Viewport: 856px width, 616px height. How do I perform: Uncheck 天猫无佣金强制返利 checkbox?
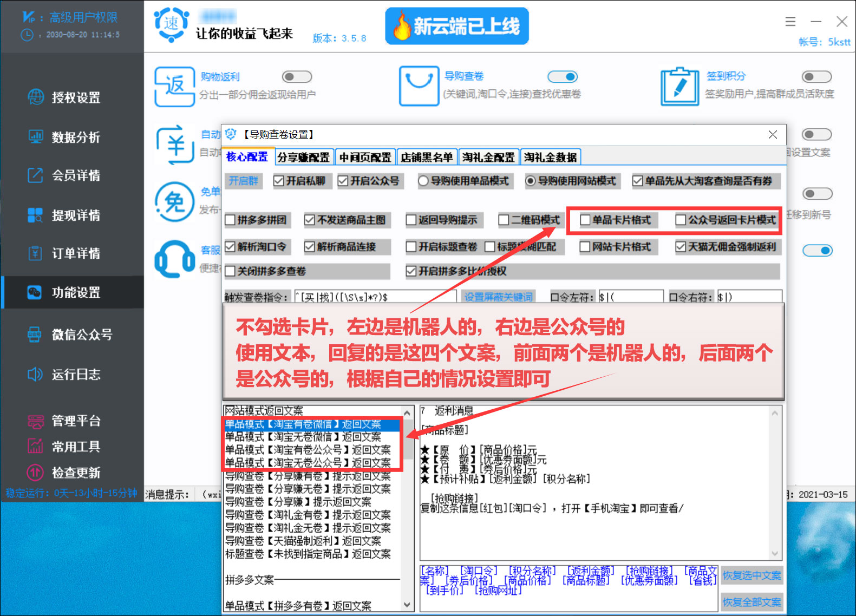pyautogui.click(x=681, y=247)
